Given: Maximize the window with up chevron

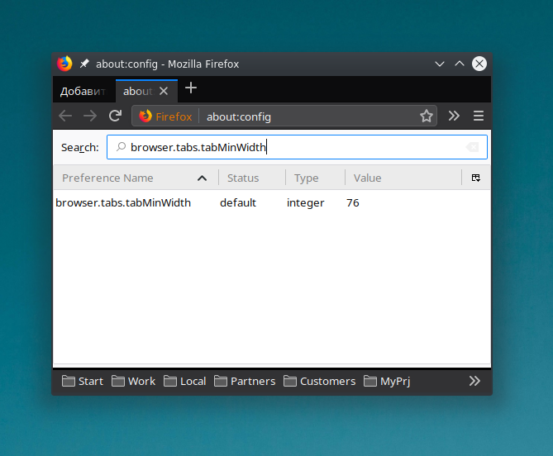Looking at the screenshot, I should click(459, 63).
